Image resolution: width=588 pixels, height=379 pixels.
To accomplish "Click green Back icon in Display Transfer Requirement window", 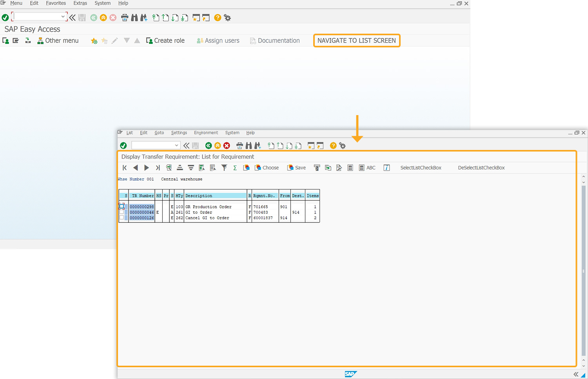I will click(209, 146).
